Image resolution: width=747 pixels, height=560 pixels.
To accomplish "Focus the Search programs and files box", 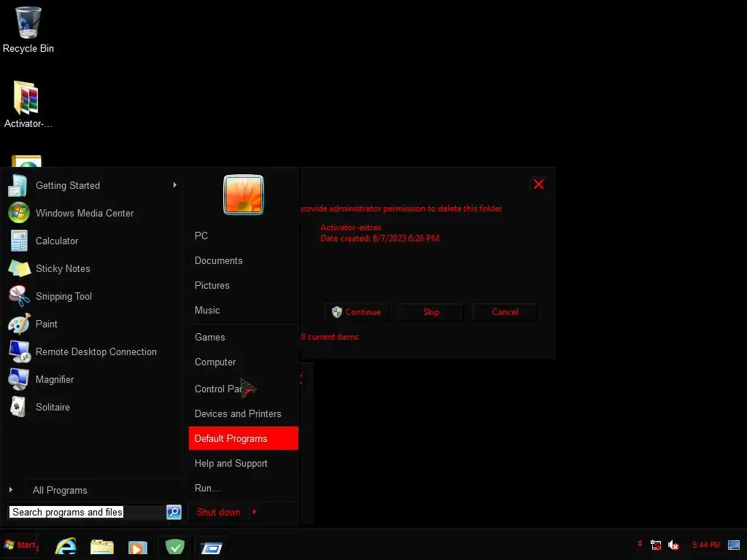I will tap(87, 512).
